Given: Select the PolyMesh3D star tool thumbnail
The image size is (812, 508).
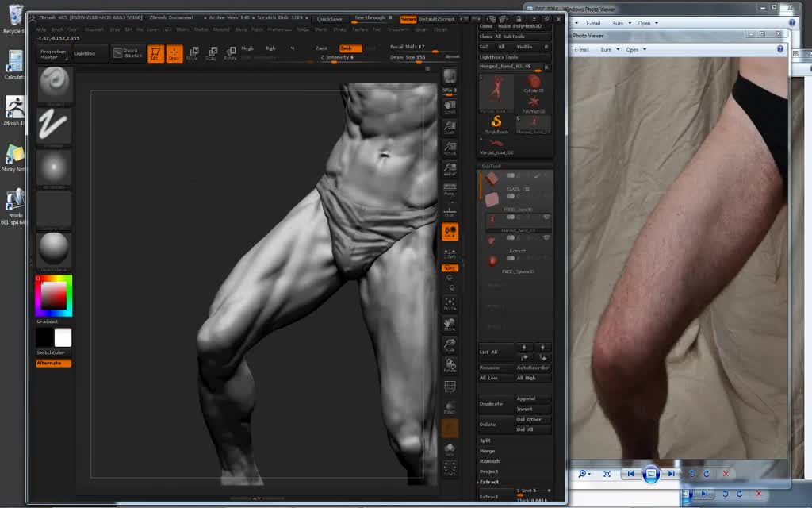Looking at the screenshot, I should coord(534,104).
